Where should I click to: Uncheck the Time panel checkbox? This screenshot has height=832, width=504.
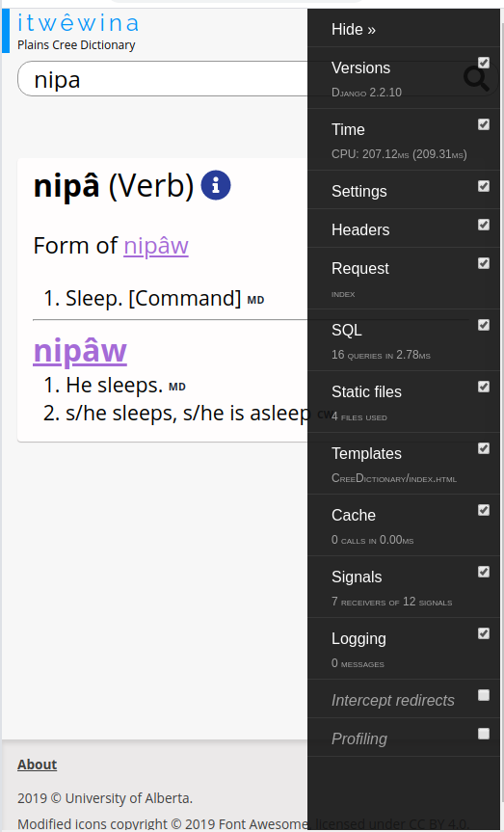[x=484, y=124]
